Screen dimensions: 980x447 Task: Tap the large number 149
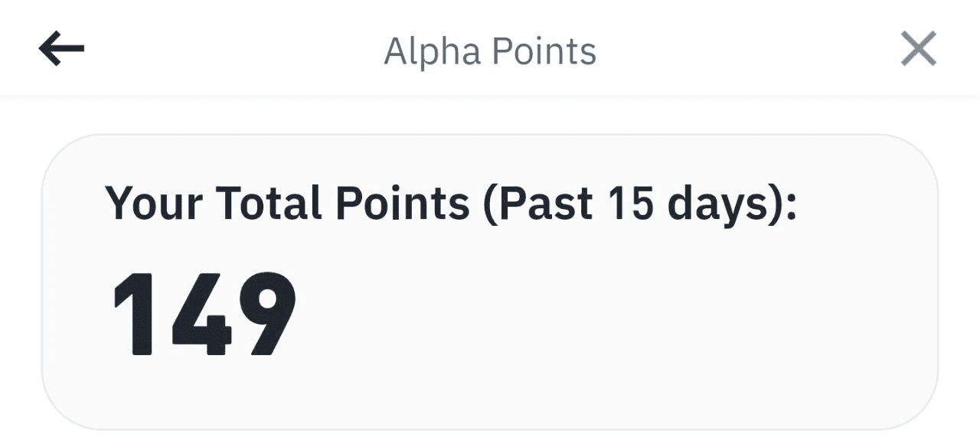pos(204,314)
